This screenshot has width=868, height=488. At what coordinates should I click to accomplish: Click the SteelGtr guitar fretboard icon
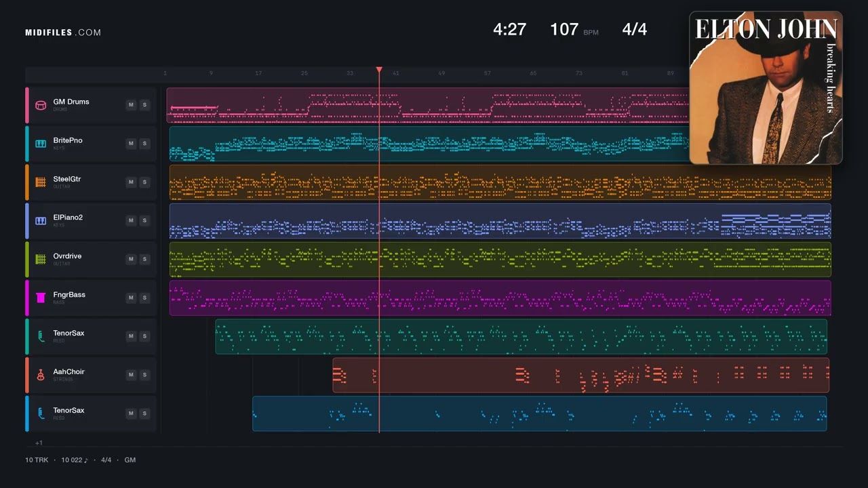tap(41, 182)
